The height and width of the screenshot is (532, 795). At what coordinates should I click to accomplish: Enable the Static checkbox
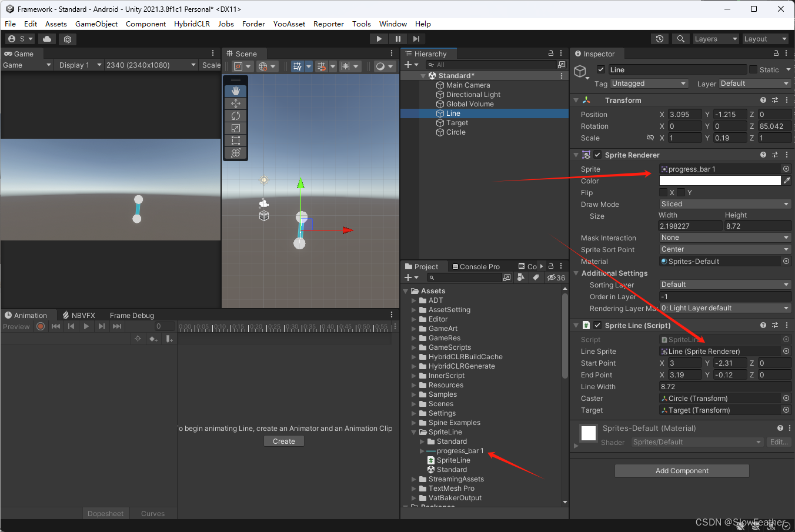[753, 69]
